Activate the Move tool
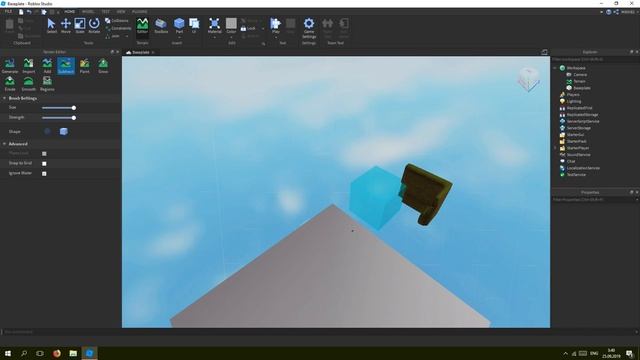The image size is (640, 360). click(x=66, y=26)
